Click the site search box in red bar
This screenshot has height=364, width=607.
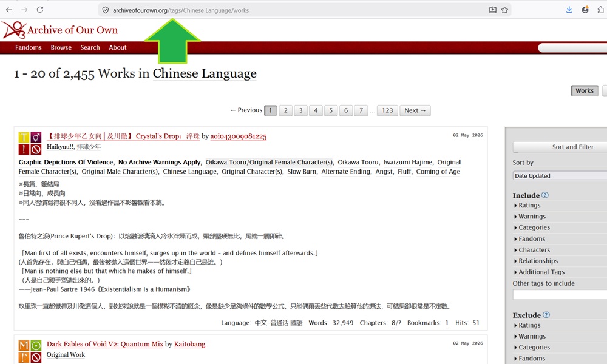coord(572,48)
